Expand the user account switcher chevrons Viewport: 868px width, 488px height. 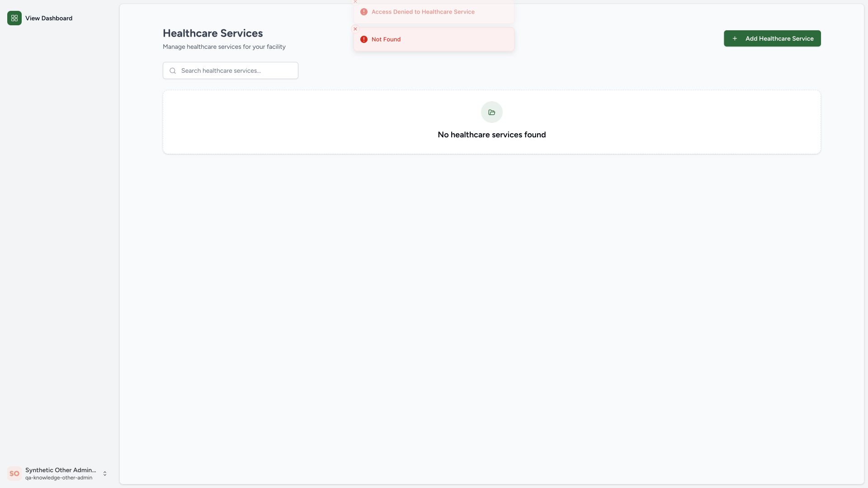coord(105,474)
